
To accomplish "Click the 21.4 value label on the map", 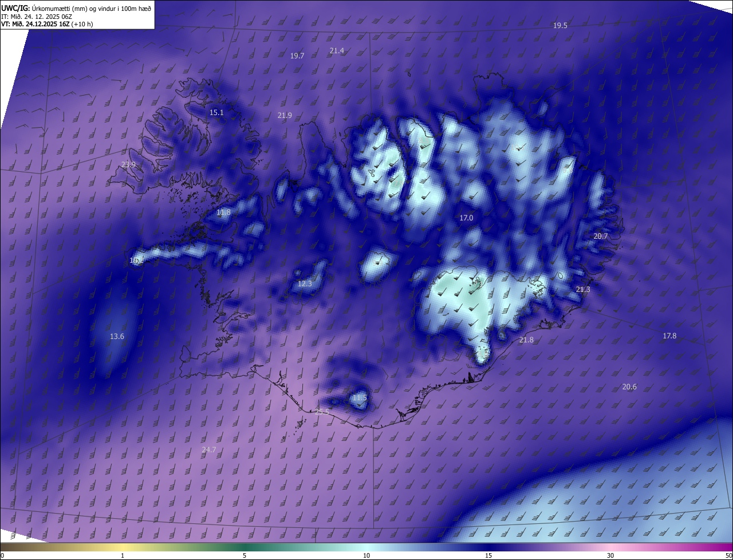I will [337, 51].
